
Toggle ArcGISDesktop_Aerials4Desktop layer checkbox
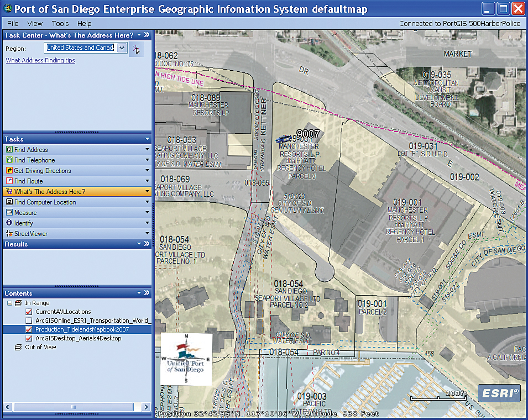pos(29,338)
